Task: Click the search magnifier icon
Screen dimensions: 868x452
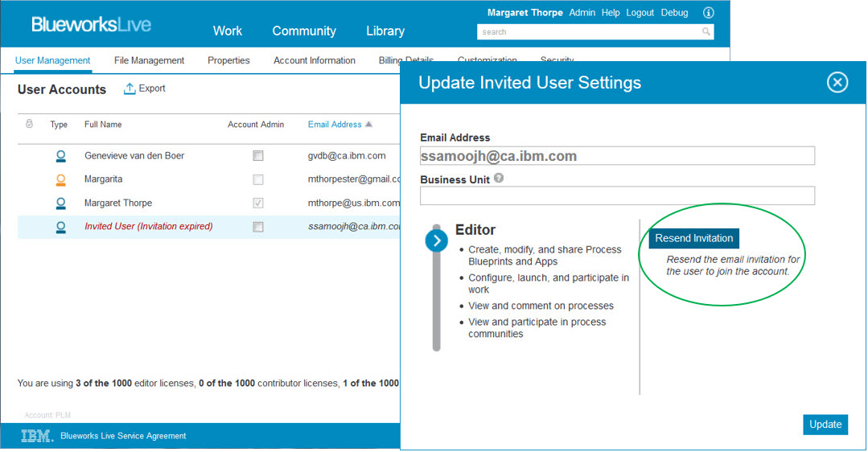Action: [706, 31]
